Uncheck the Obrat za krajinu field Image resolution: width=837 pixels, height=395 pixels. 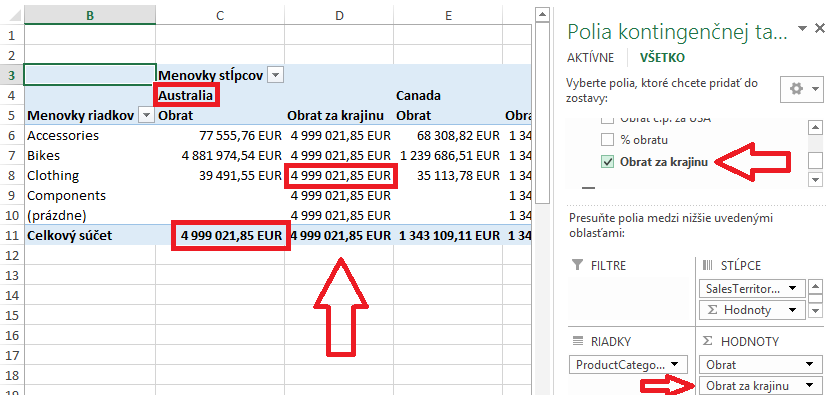[607, 162]
